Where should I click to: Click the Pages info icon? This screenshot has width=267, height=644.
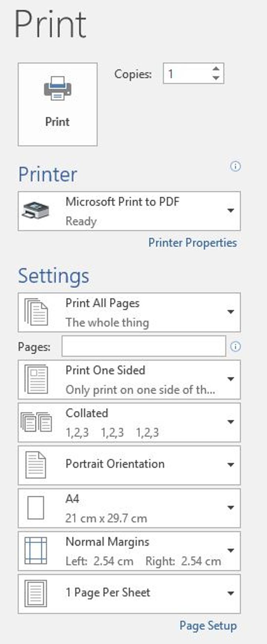(x=235, y=347)
